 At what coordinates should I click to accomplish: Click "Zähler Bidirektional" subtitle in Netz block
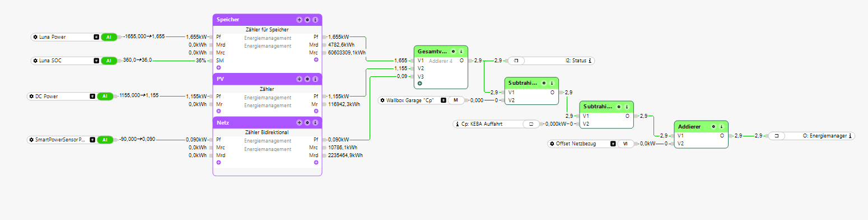click(x=267, y=132)
